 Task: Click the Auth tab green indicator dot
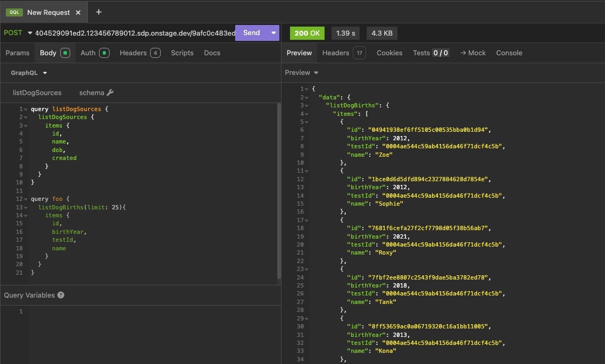click(x=104, y=53)
